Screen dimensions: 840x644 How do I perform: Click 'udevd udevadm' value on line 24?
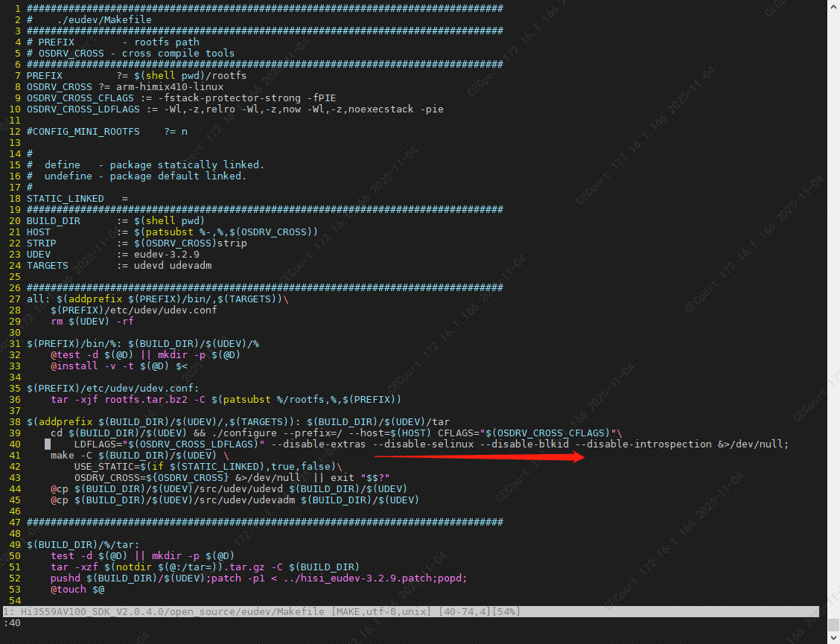pos(173,266)
